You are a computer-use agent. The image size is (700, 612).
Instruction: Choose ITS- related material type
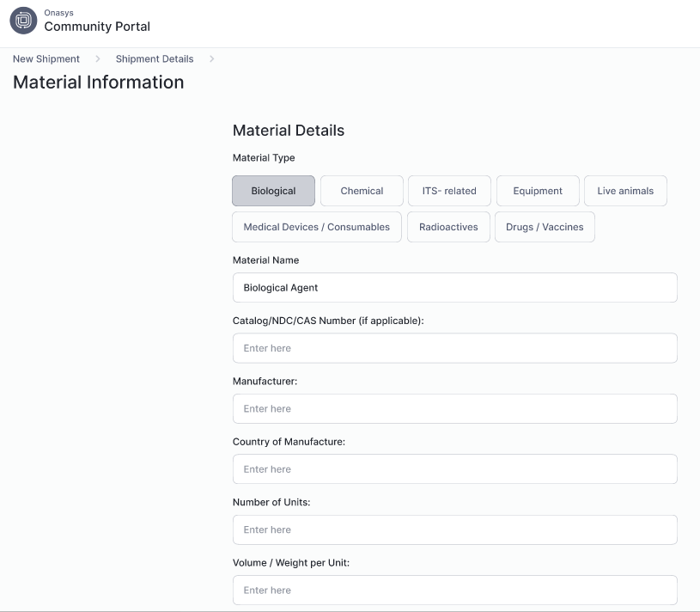449,191
